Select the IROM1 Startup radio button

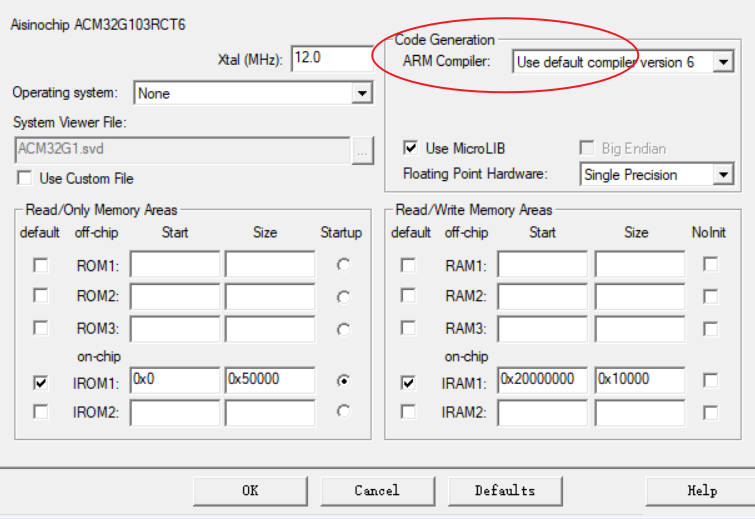[343, 381]
